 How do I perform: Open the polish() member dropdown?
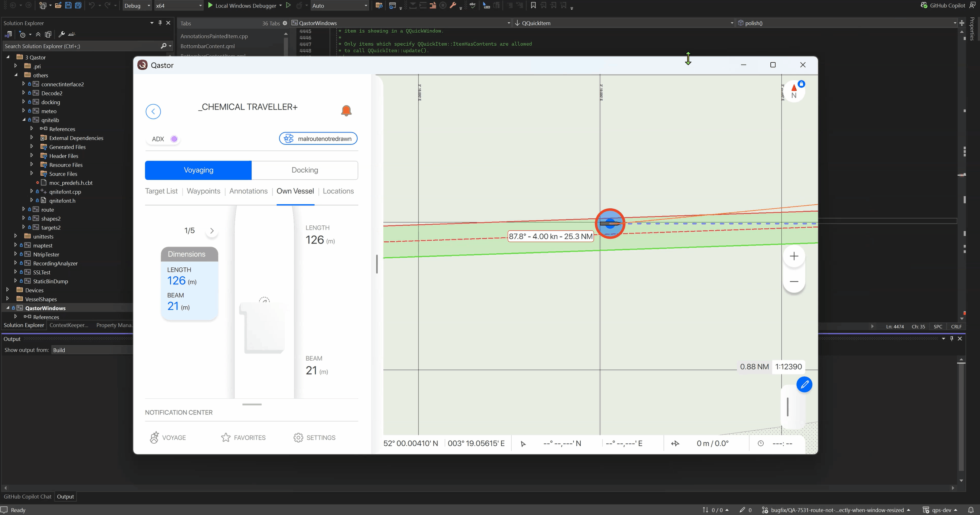[847, 23]
